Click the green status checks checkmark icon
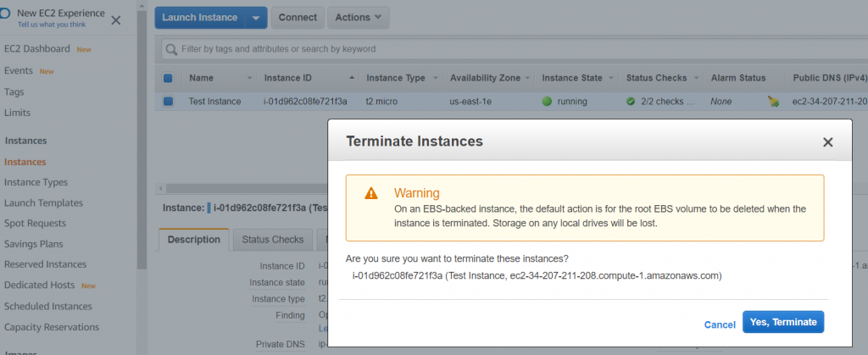The image size is (868, 355). pos(631,102)
